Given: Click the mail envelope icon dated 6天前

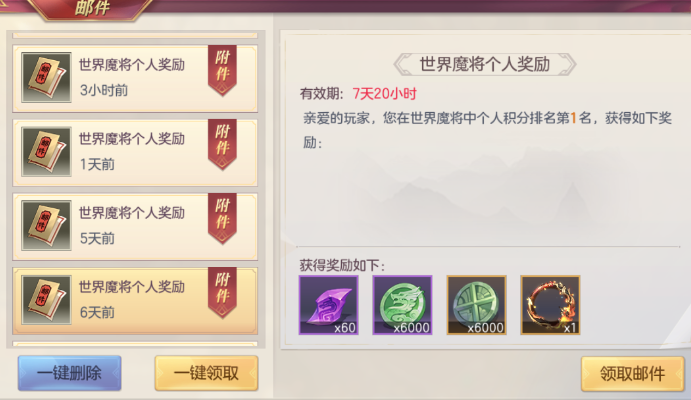Looking at the screenshot, I should coord(46,300).
